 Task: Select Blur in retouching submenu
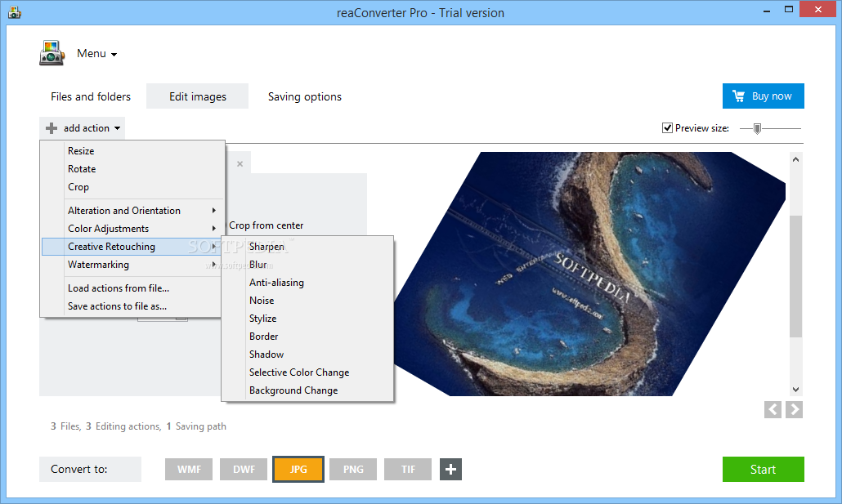pyautogui.click(x=307, y=265)
